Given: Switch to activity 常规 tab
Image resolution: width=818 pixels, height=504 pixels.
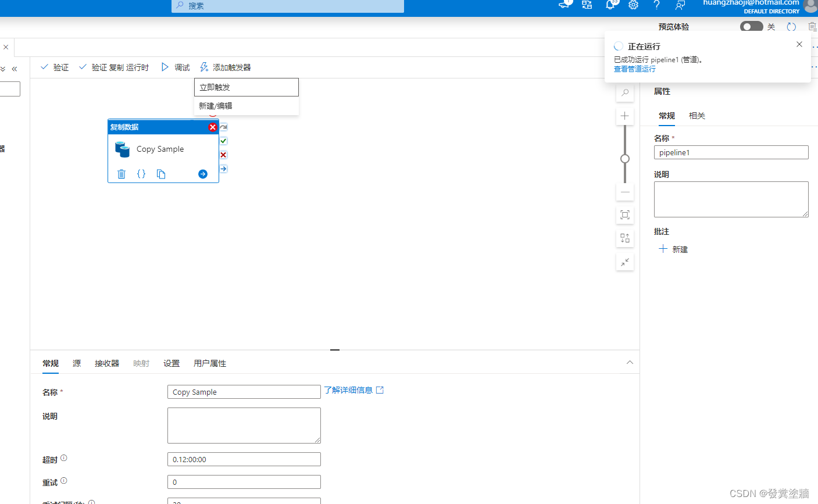Looking at the screenshot, I should 51,363.
